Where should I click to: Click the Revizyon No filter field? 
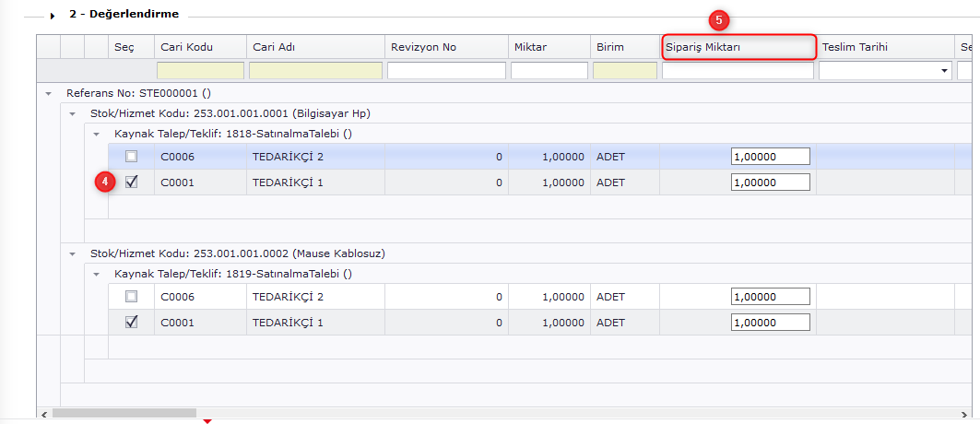point(446,71)
